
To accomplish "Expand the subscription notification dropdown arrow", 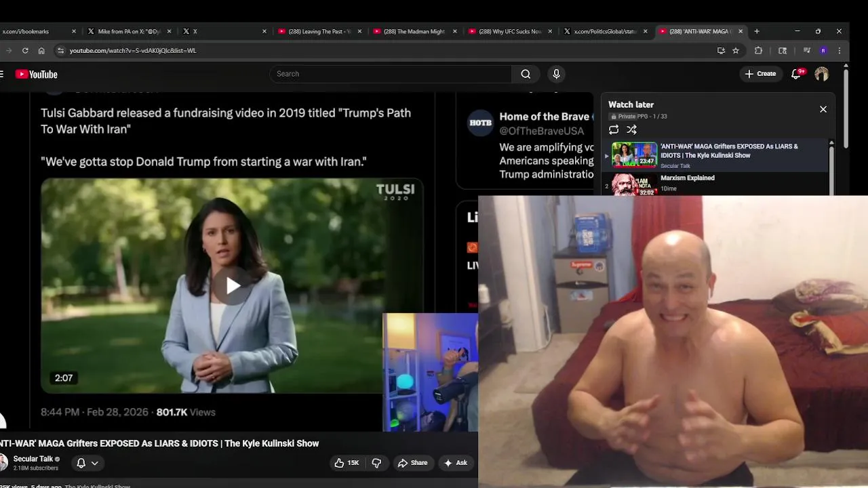I will coord(95,463).
